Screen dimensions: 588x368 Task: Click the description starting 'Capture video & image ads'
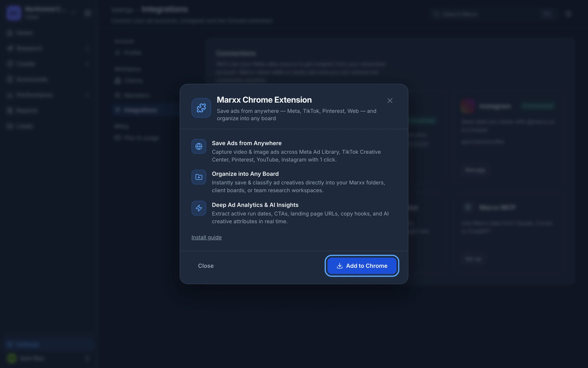[296, 156]
